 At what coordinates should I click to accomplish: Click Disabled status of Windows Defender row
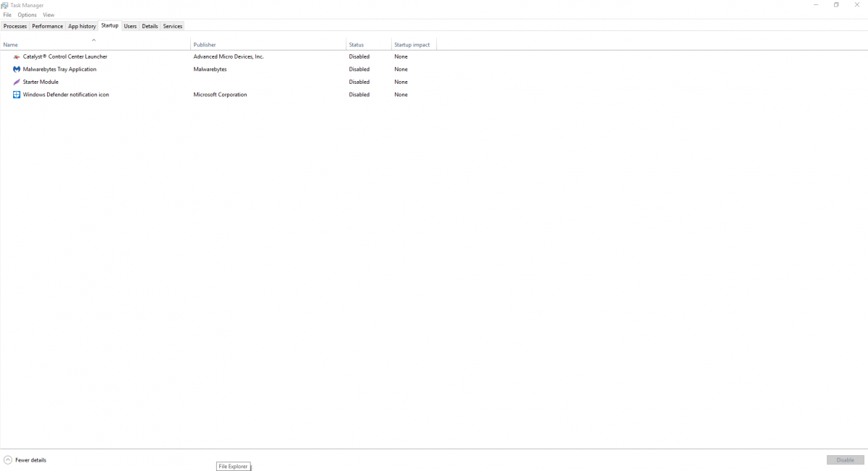click(359, 95)
